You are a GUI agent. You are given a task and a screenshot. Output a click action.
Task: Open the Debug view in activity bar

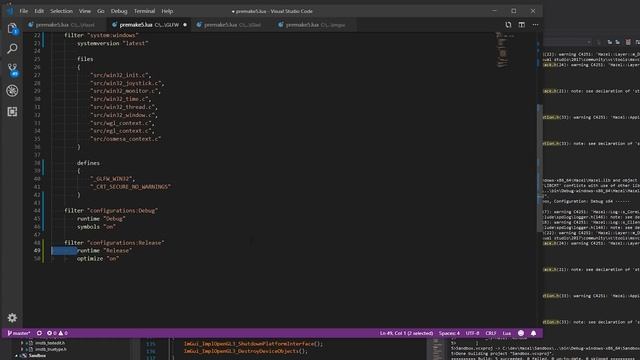[x=12, y=91]
